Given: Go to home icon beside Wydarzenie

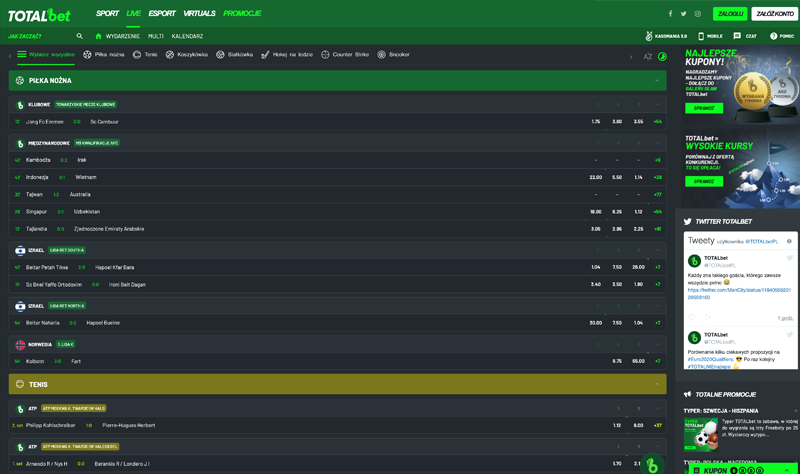Looking at the screenshot, I should [98, 36].
